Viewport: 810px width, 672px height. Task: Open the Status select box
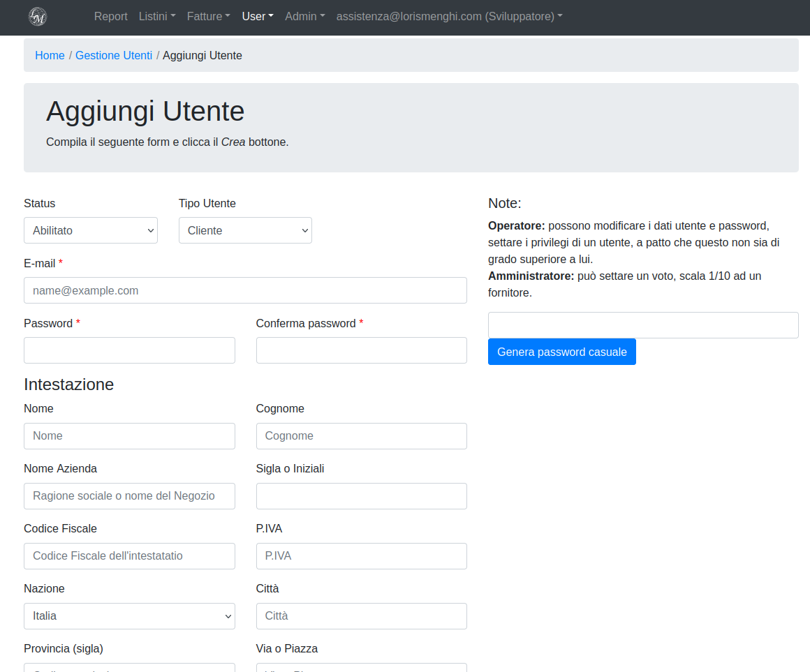click(91, 230)
